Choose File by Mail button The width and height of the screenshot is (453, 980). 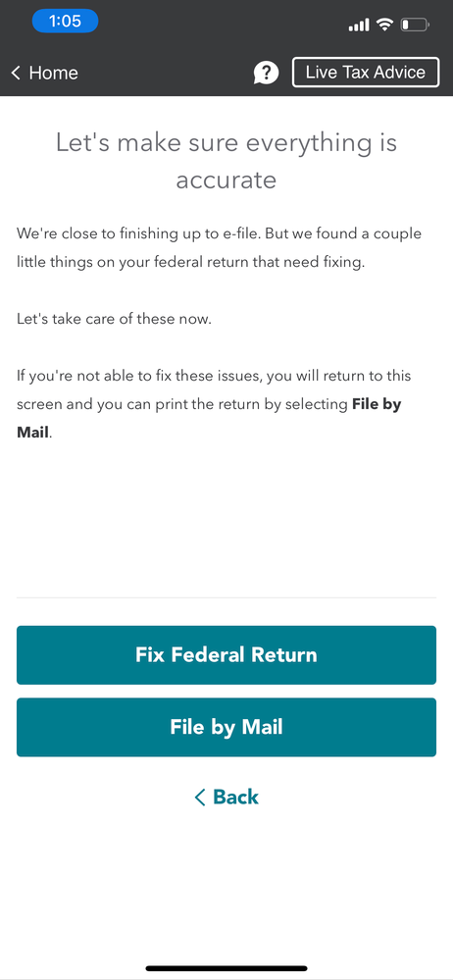pyautogui.click(x=226, y=727)
